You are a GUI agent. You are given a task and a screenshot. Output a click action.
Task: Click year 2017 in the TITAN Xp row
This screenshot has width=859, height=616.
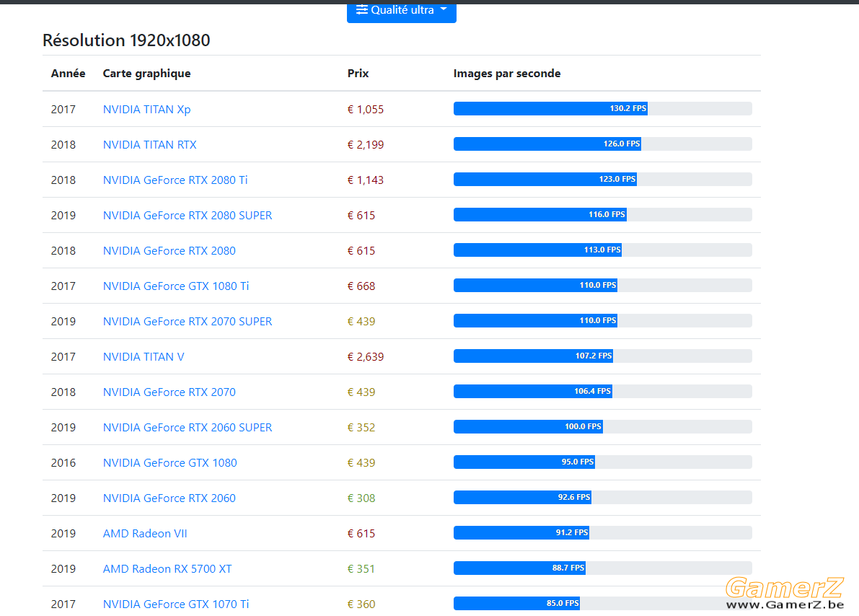point(63,109)
